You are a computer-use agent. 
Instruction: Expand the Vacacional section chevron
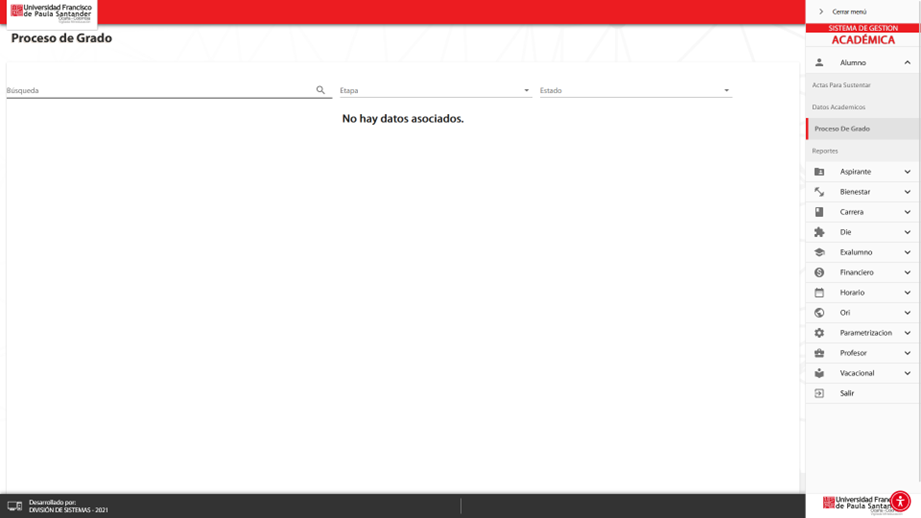coord(907,373)
